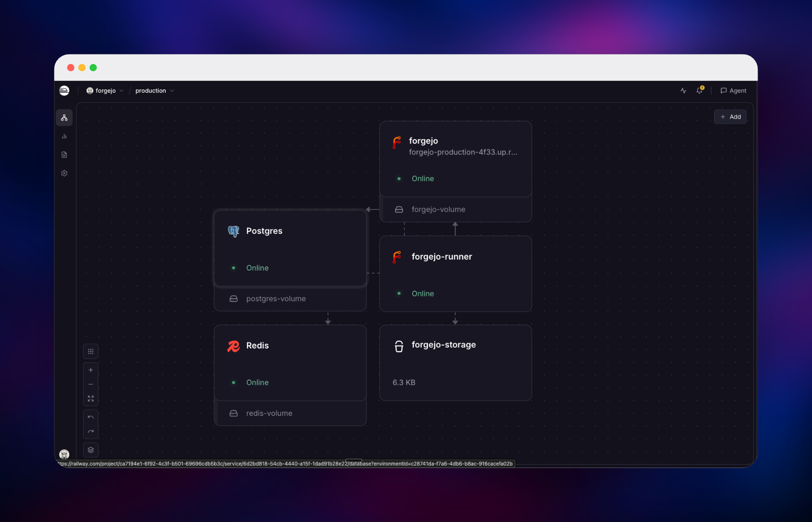Click the 6.3 KB storage size
812x522 pixels.
(404, 382)
